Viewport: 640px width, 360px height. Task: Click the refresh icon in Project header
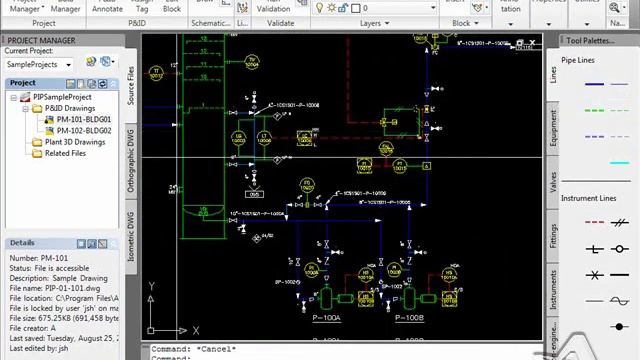(102, 84)
